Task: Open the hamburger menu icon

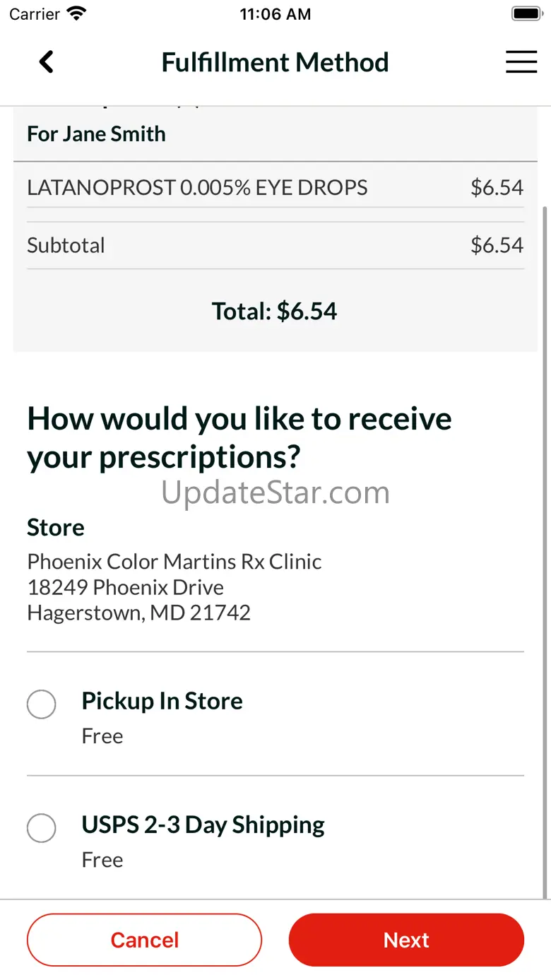Action: pos(521,62)
